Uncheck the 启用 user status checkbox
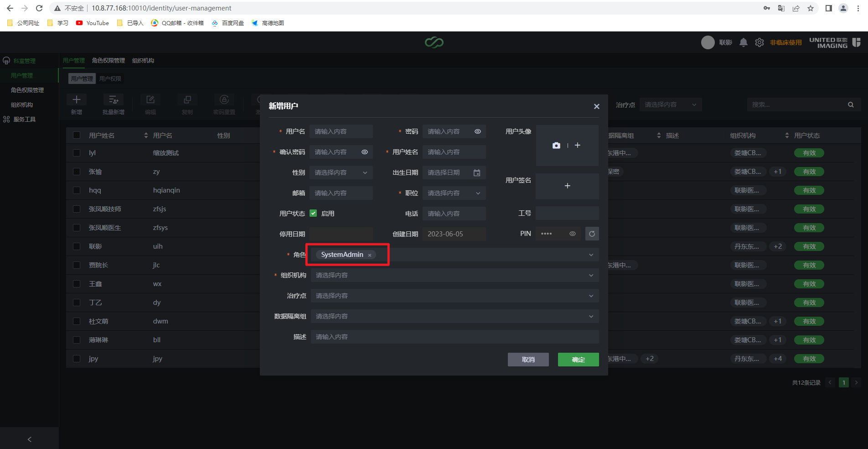 coord(313,214)
